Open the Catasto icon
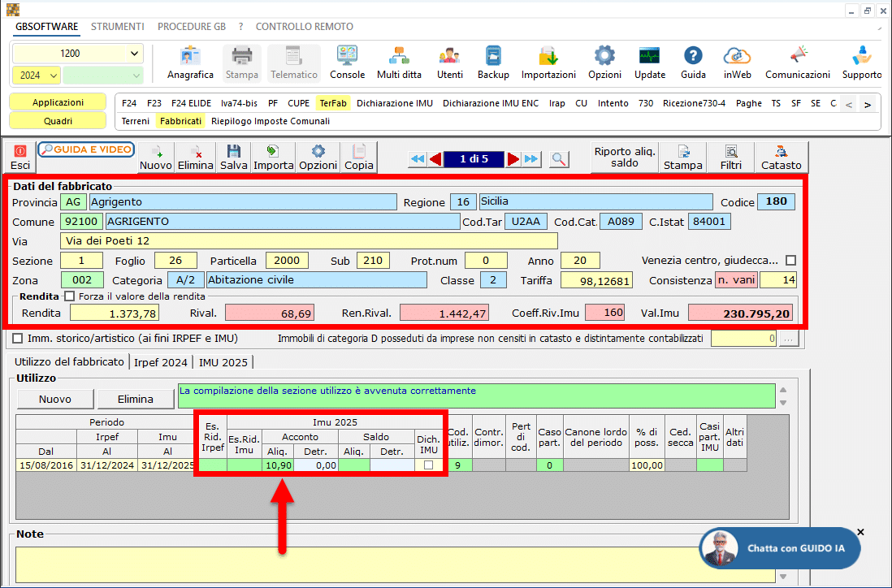The height and width of the screenshot is (588, 892). (781, 157)
